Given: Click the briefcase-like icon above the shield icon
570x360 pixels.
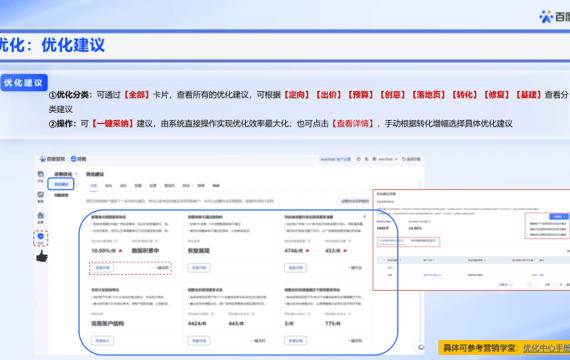Looking at the screenshot, I should [x=40, y=216].
